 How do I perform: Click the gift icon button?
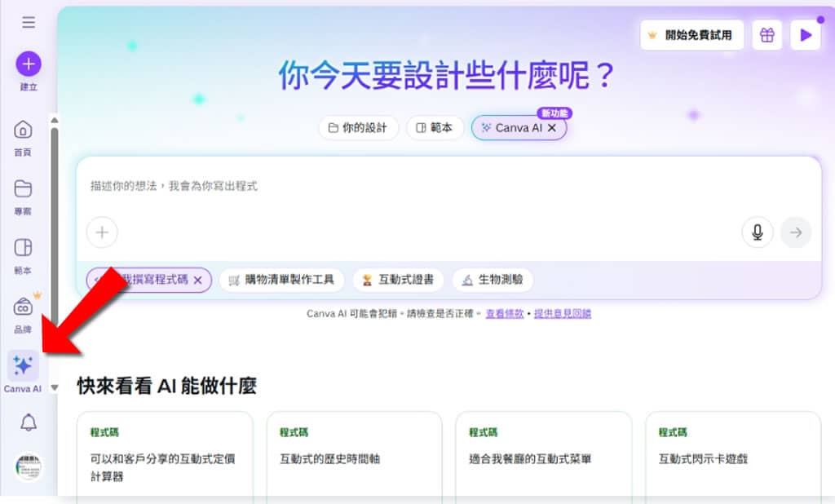tap(767, 35)
